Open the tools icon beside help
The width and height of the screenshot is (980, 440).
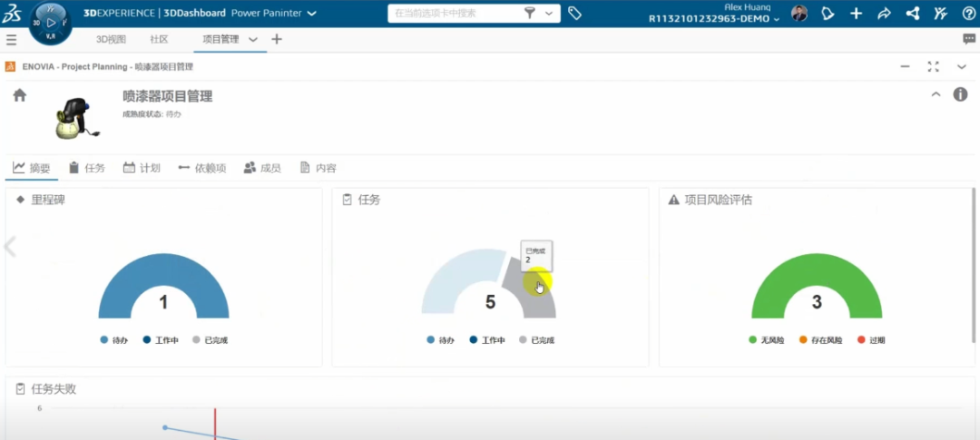(940, 13)
